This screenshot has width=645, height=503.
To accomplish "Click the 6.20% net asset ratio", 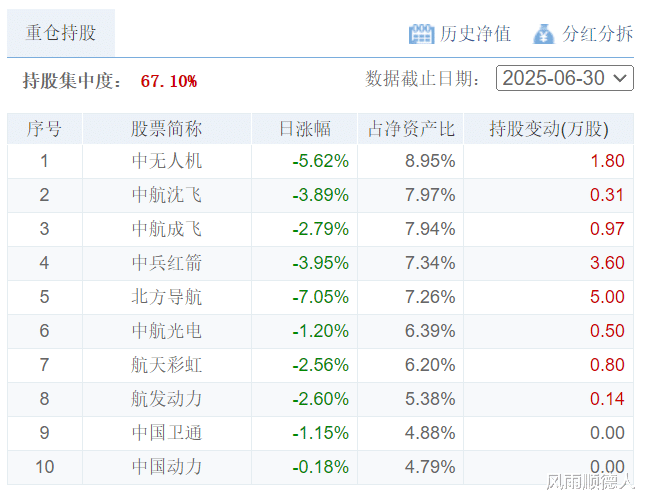I will pos(430,365).
